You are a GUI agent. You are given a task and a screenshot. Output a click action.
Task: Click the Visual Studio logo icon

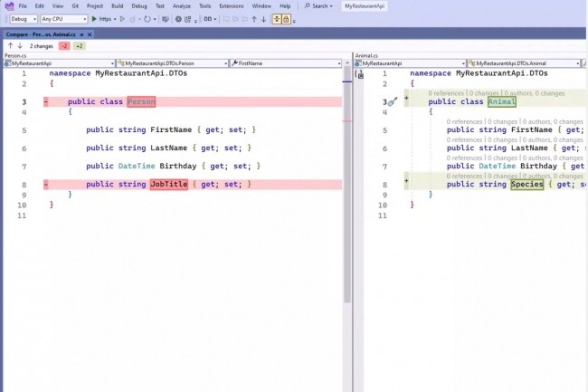pyautogui.click(x=7, y=5)
